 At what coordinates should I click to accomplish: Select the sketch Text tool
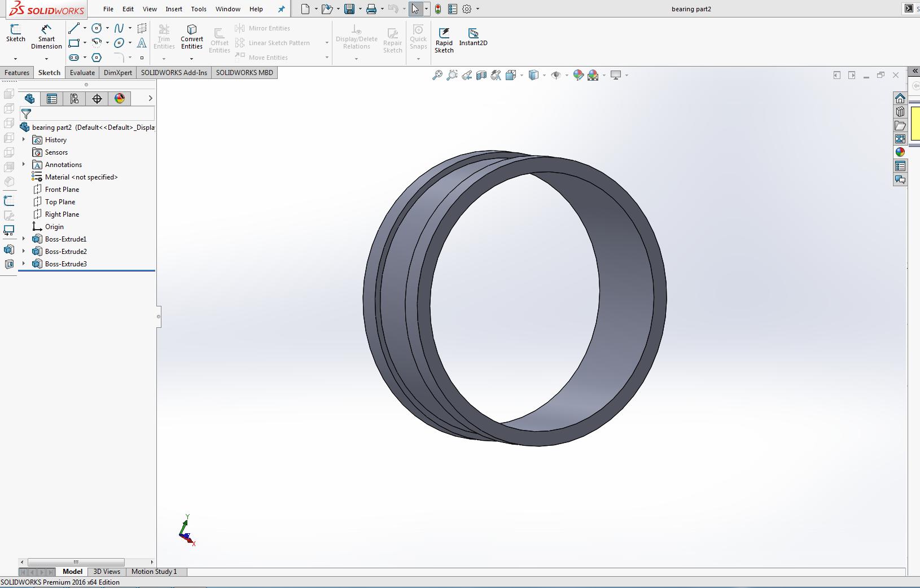point(142,43)
